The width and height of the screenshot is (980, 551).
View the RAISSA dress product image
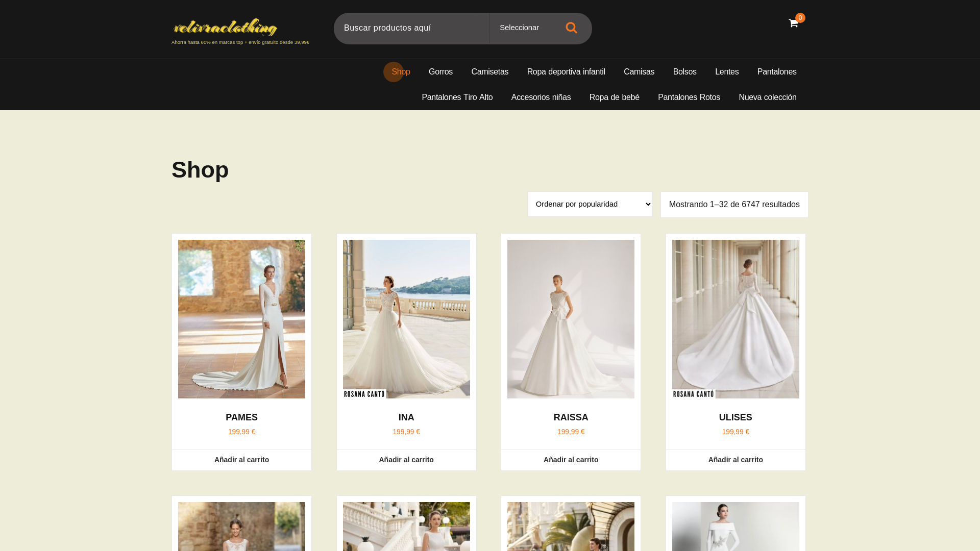571,319
